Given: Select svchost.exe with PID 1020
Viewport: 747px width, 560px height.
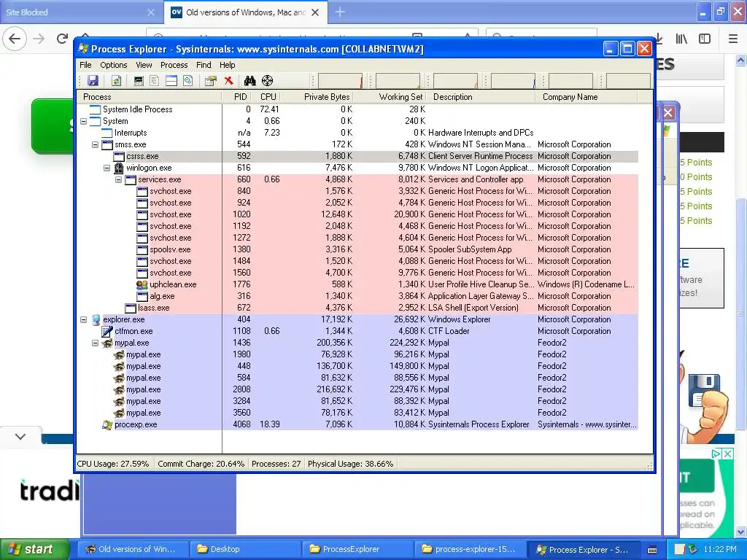Looking at the screenshot, I should click(357, 215).
